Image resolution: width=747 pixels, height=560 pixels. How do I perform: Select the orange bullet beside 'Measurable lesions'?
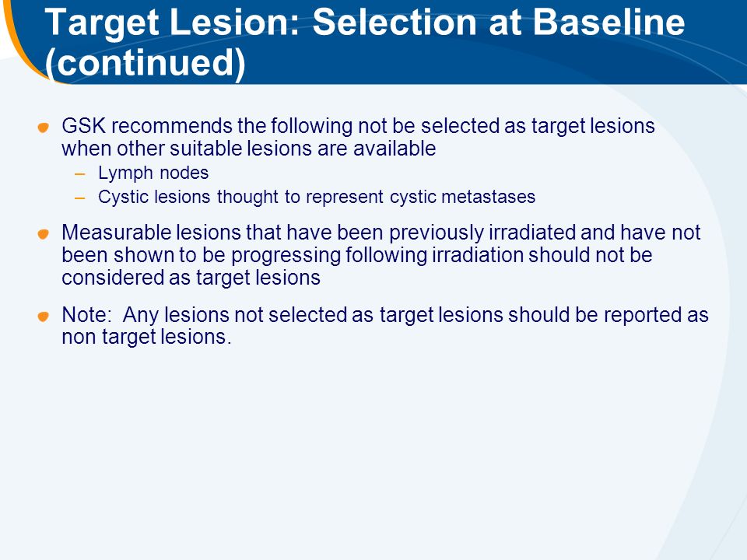44,234
